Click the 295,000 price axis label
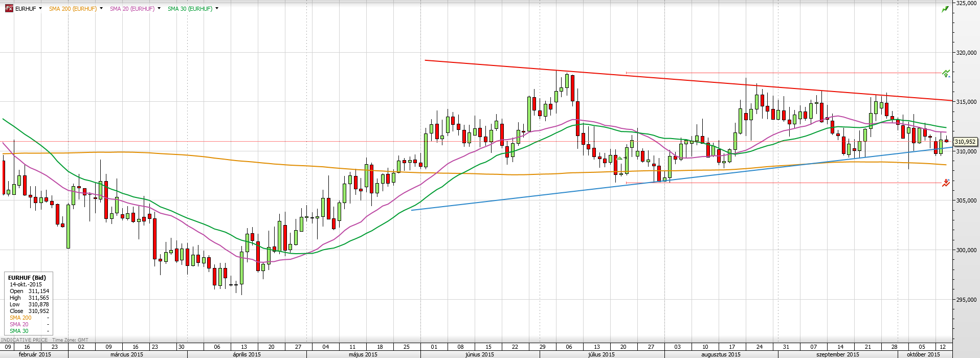 [966, 300]
